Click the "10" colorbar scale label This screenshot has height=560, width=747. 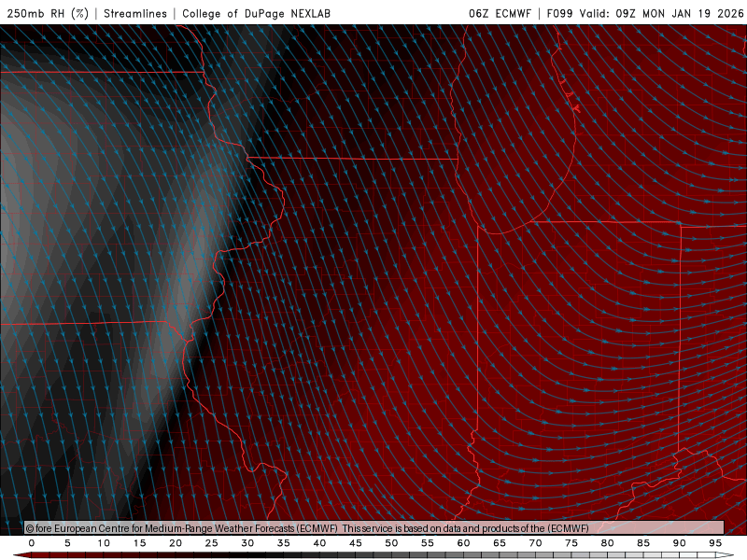pyautogui.click(x=104, y=543)
